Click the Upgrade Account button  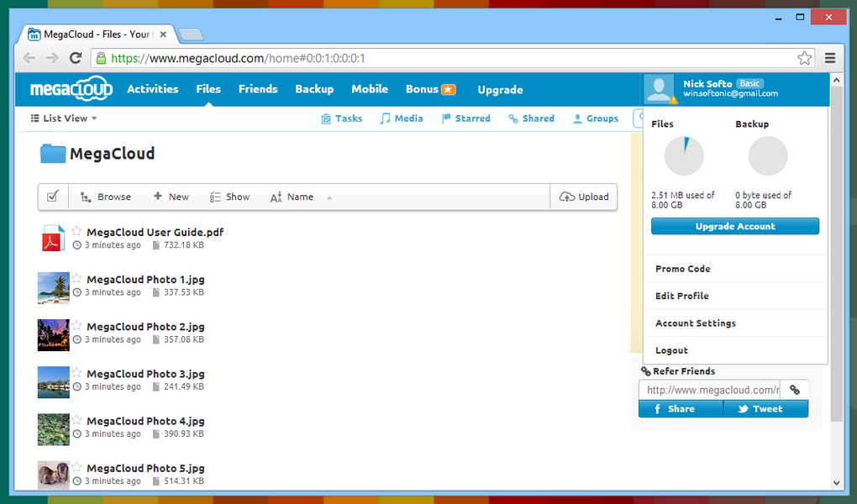(x=735, y=226)
